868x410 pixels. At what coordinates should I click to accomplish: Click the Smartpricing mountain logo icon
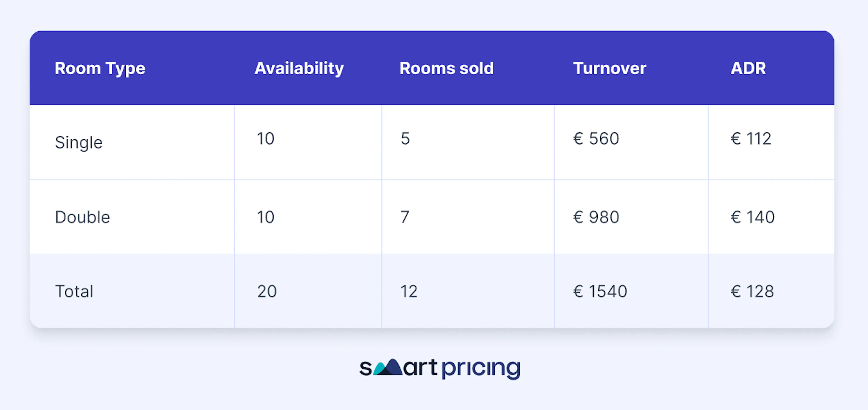tap(388, 367)
